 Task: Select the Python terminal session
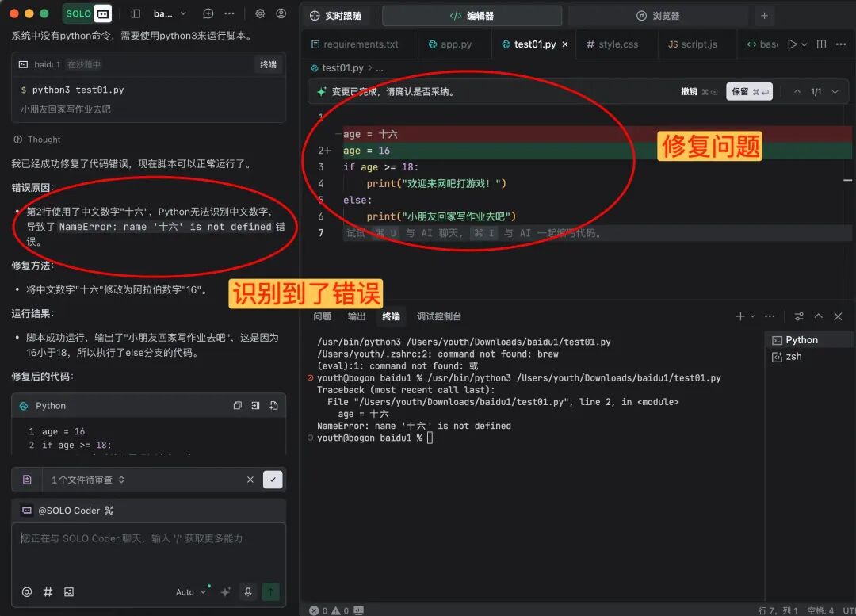click(809, 340)
